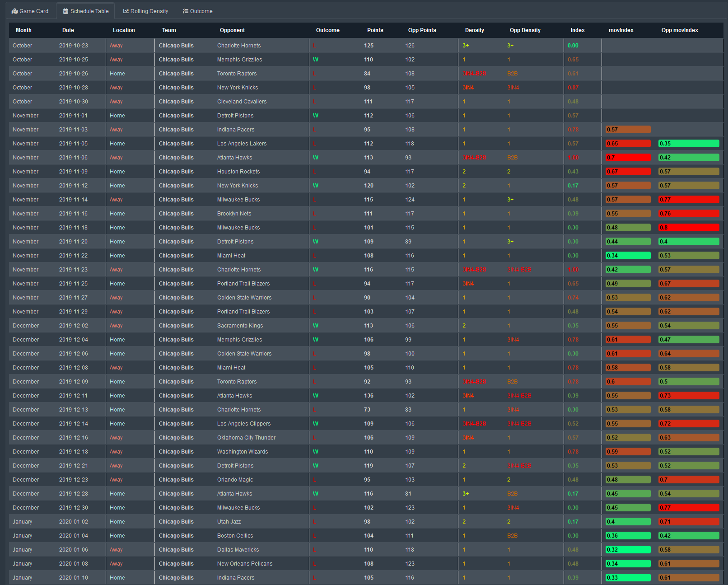Click the date 2019-11-06

point(74,158)
